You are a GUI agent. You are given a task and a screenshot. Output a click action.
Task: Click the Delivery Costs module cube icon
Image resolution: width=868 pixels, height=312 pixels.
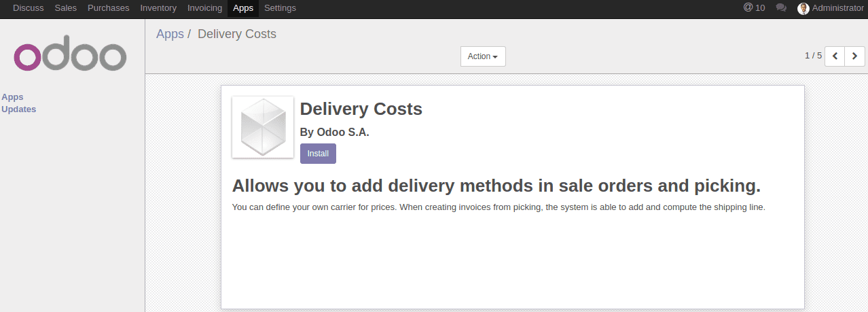coord(263,127)
